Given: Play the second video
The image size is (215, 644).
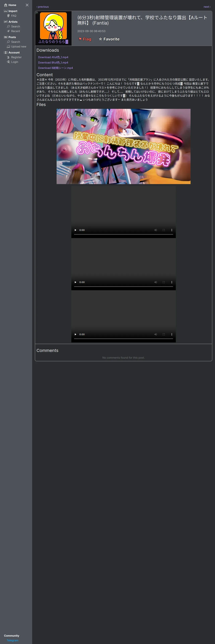Looking at the screenshot, I should point(75,282).
